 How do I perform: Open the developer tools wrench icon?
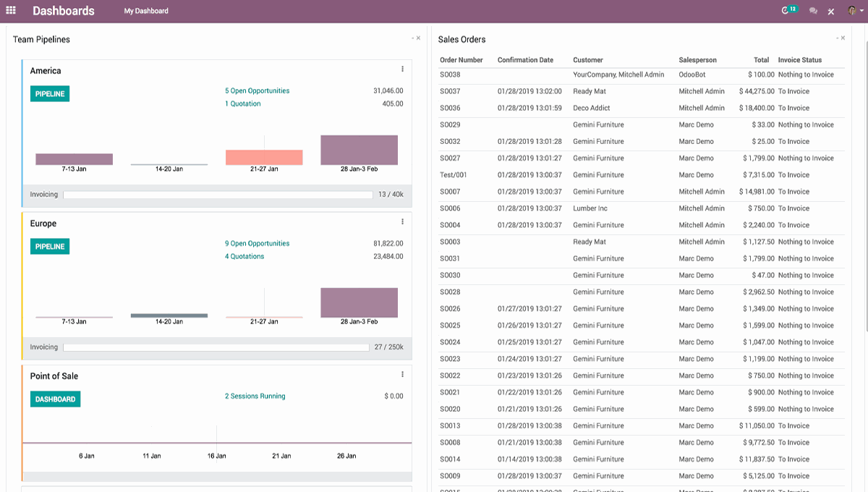coord(830,10)
